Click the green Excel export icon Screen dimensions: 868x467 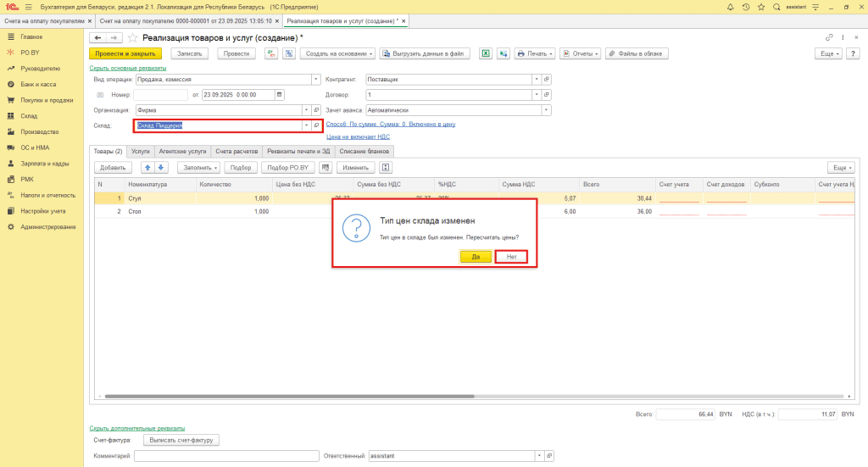pyautogui.click(x=487, y=53)
